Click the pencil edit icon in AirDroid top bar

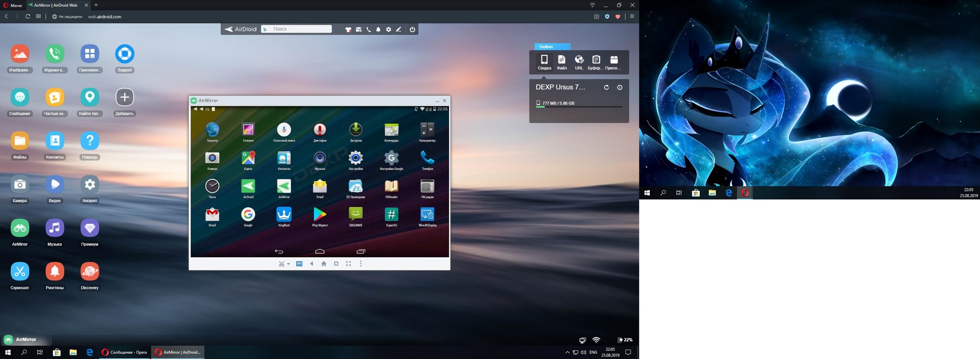click(399, 29)
